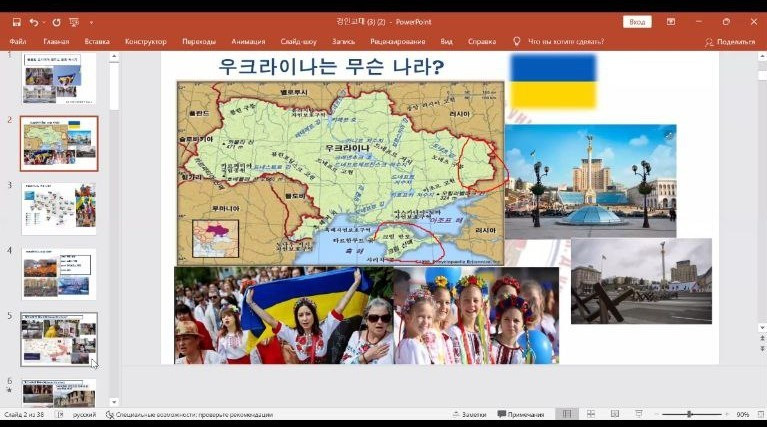Select Normal view button in status bar
767x427 pixels.
click(567, 414)
